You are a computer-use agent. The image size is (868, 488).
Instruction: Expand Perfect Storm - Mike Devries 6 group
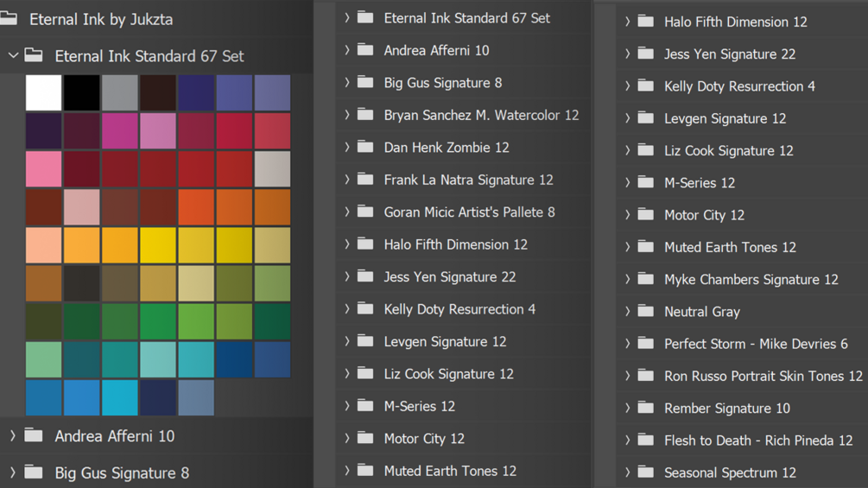627,344
